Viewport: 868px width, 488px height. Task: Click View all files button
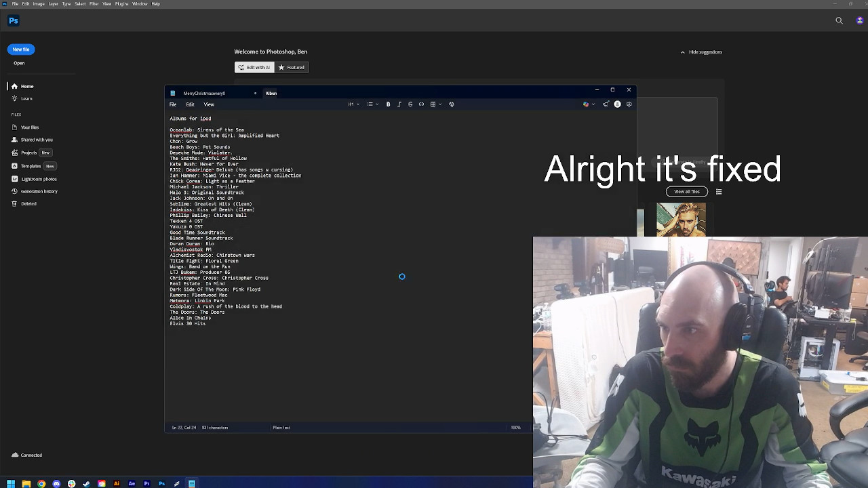tap(687, 192)
